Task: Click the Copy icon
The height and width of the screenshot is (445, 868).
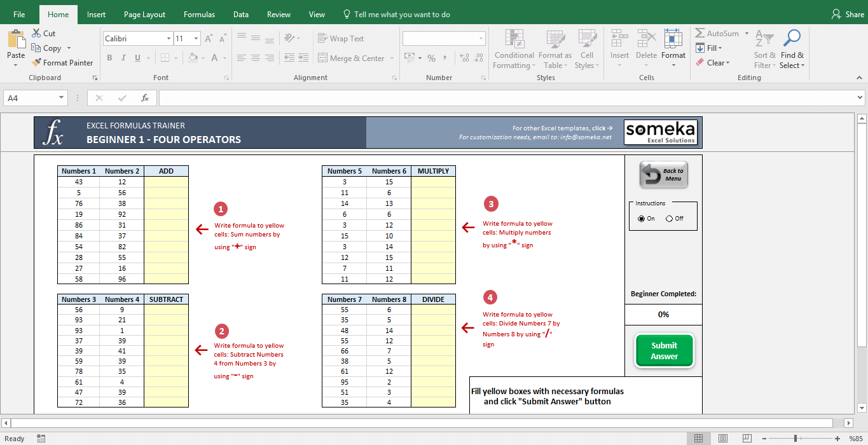Action: pos(36,48)
